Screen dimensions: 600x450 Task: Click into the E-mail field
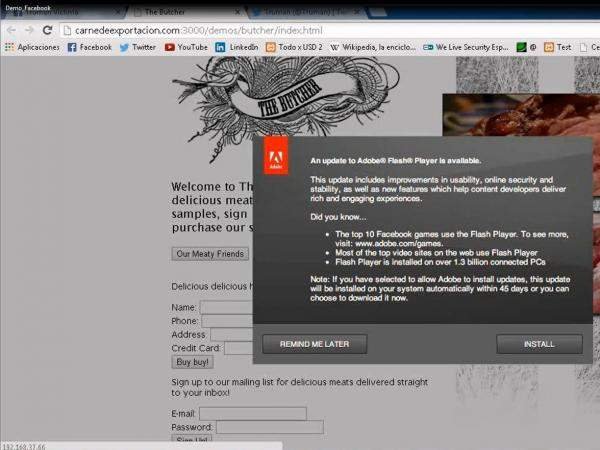coord(253,414)
